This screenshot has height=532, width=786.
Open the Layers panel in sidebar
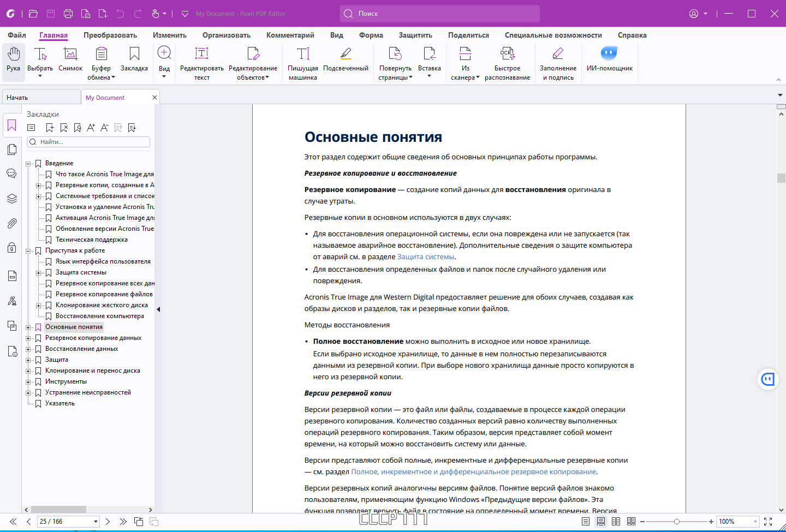click(12, 199)
